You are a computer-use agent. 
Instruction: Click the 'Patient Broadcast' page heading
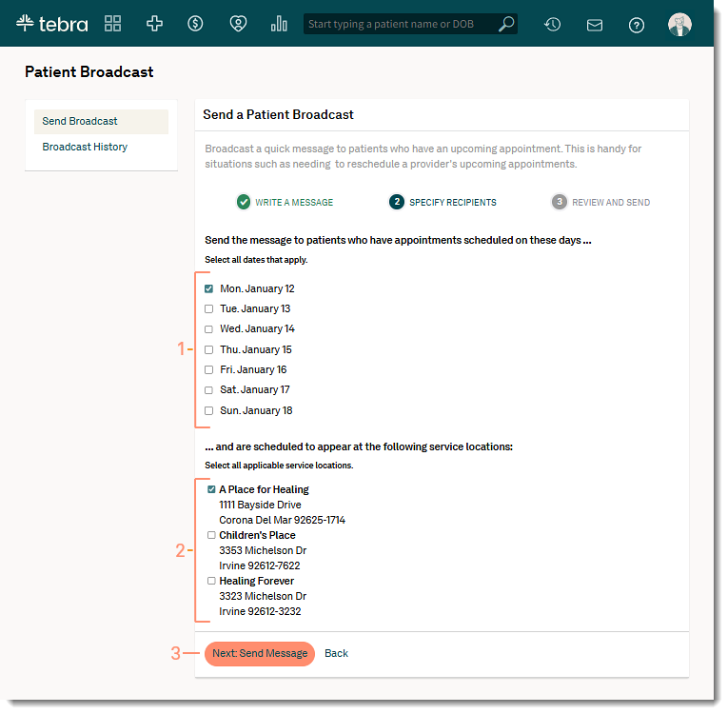coord(89,72)
